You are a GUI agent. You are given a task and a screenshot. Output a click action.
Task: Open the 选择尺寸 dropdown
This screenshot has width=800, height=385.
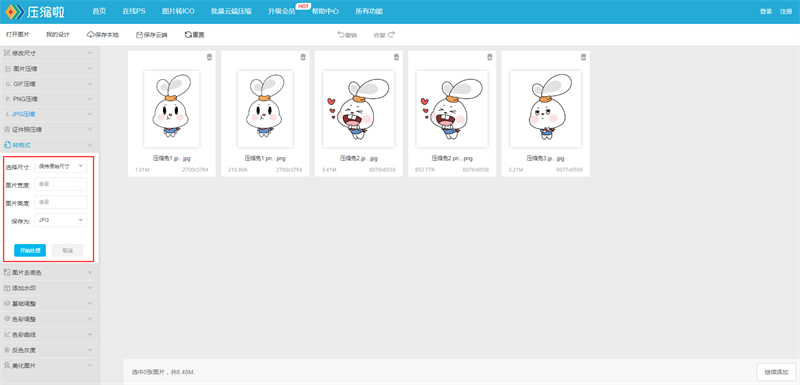(61, 166)
